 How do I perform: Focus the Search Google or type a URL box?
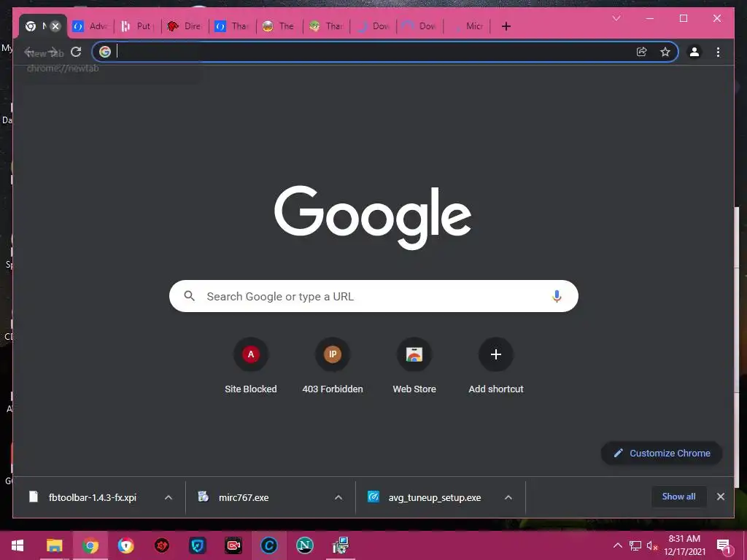(x=373, y=296)
